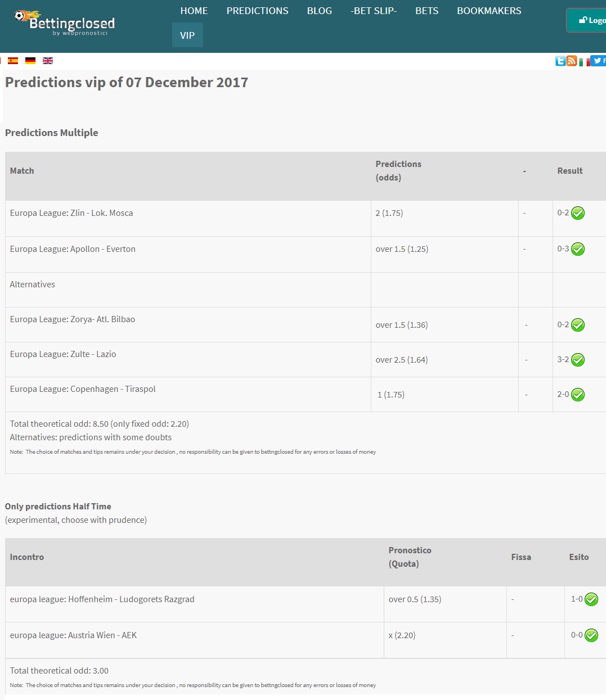Click Total theoretical odd: 3.00 text
Screen dimensions: 606x700
pos(59,671)
